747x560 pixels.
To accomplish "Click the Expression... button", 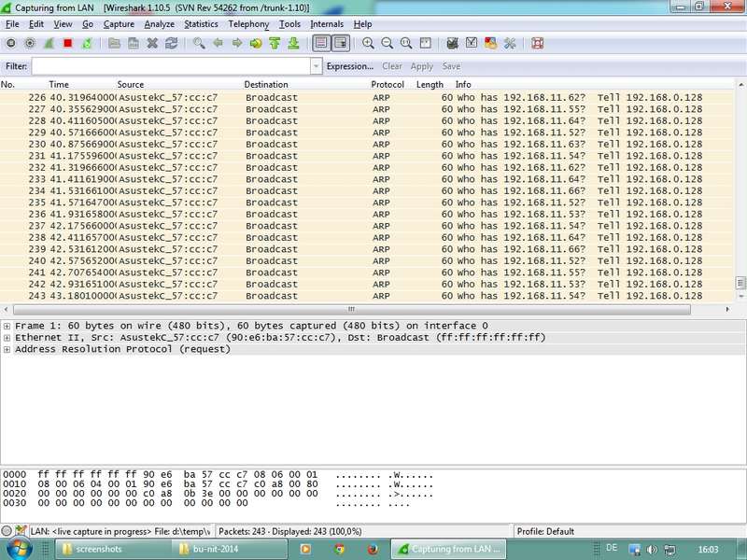I will pos(349,66).
